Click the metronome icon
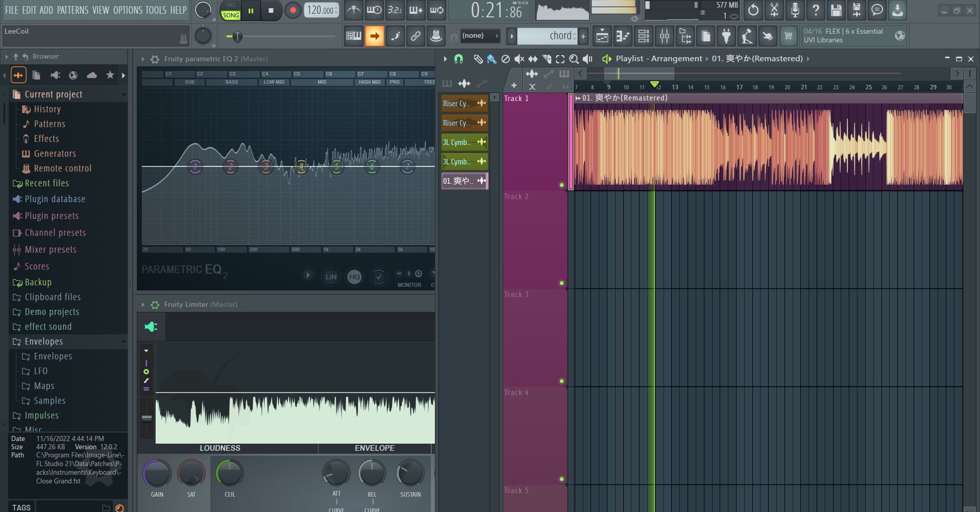This screenshot has height=512, width=980. (353, 10)
